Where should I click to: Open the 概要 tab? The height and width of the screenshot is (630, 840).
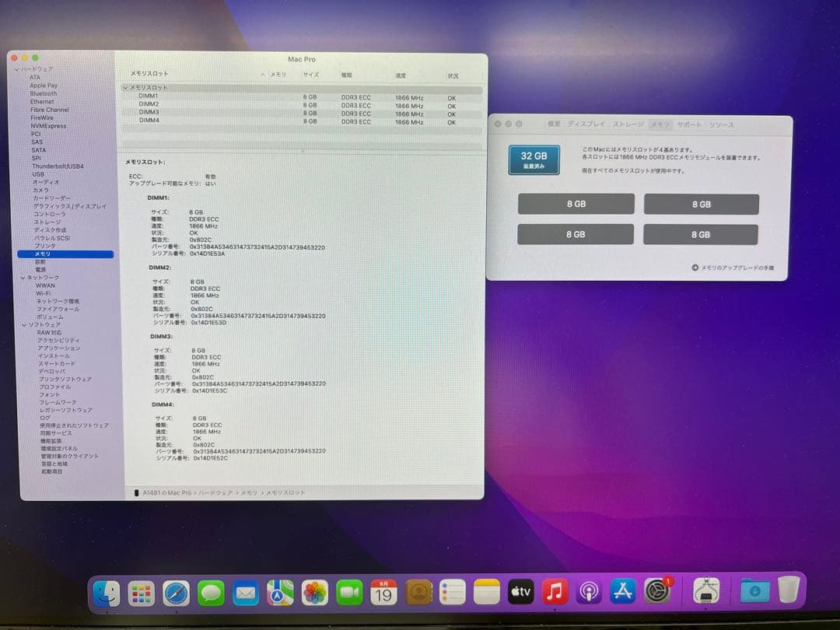555,124
